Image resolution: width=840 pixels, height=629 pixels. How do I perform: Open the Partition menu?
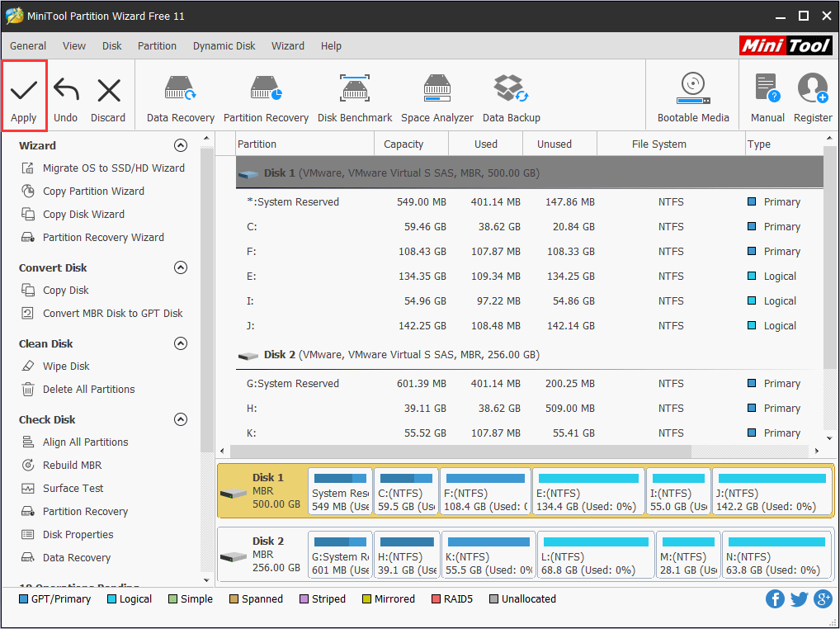(x=157, y=46)
